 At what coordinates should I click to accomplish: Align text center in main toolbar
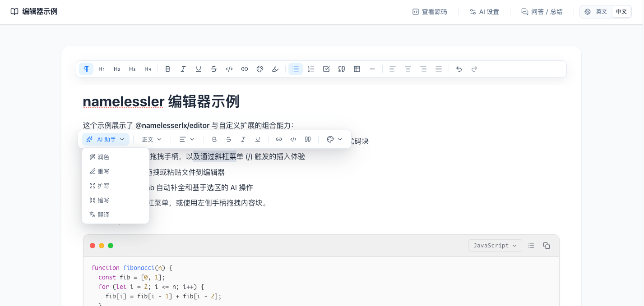408,69
